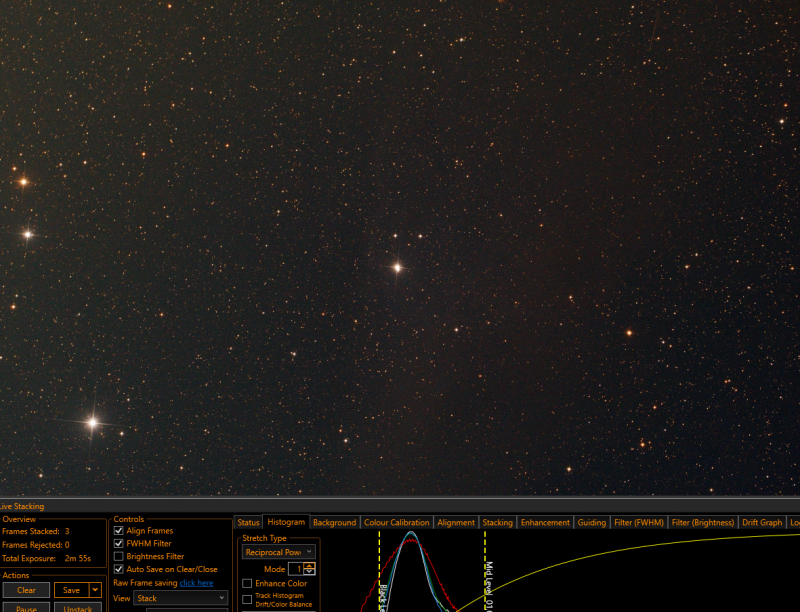The width and height of the screenshot is (800, 612).
Task: Open the Guiding tab
Action: 592,523
